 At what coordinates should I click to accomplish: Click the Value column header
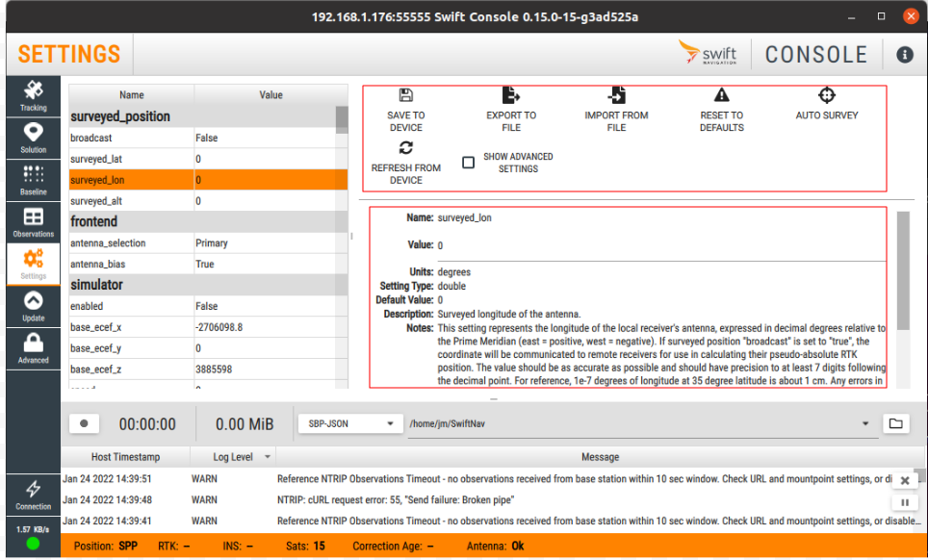point(271,94)
